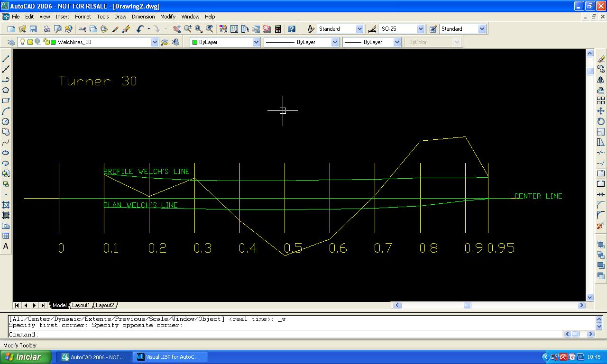
Task: Select the Trim modify tool
Action: tap(601, 153)
